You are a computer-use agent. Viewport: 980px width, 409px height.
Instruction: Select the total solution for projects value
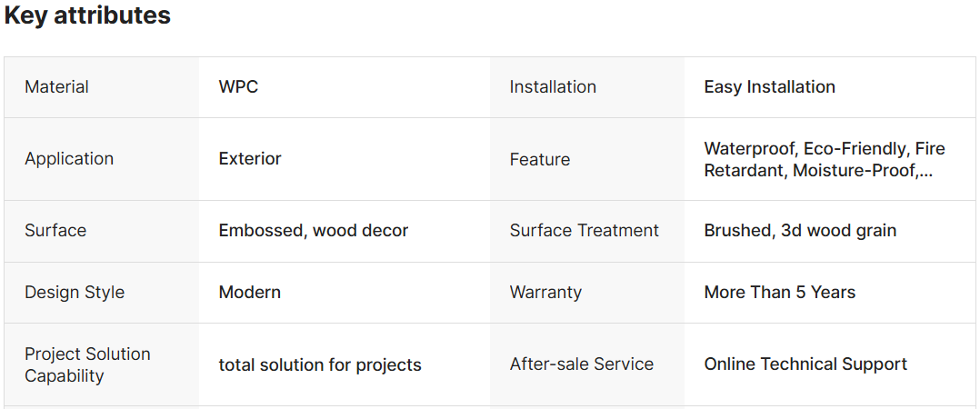tap(320, 364)
